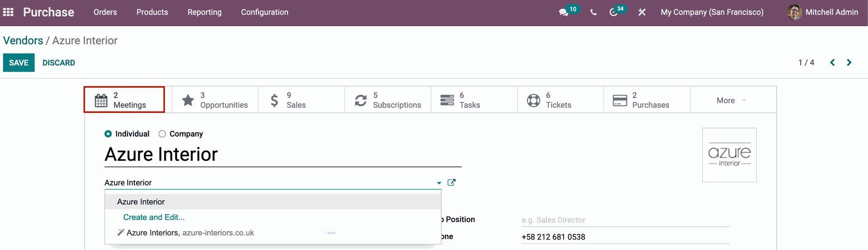868x250 pixels.
Task: Click the Tickets lifebuoy icon
Action: (x=533, y=100)
